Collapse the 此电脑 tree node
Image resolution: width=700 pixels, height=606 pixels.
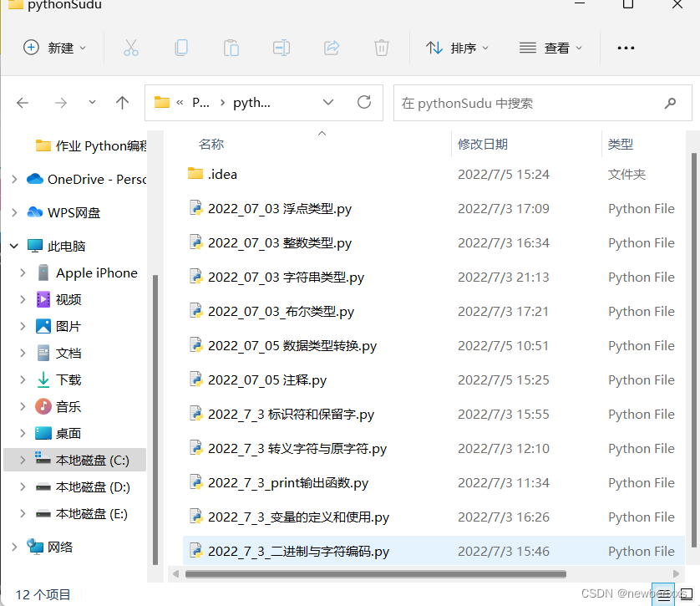[12, 246]
